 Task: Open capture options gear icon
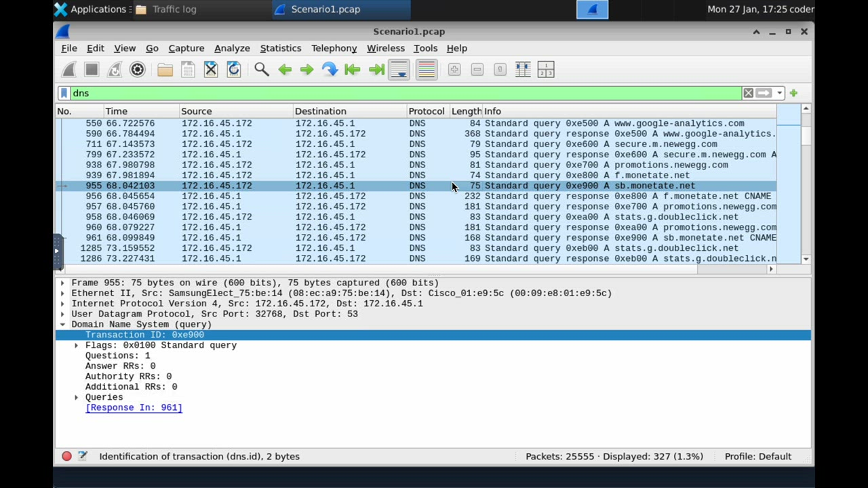tap(138, 70)
